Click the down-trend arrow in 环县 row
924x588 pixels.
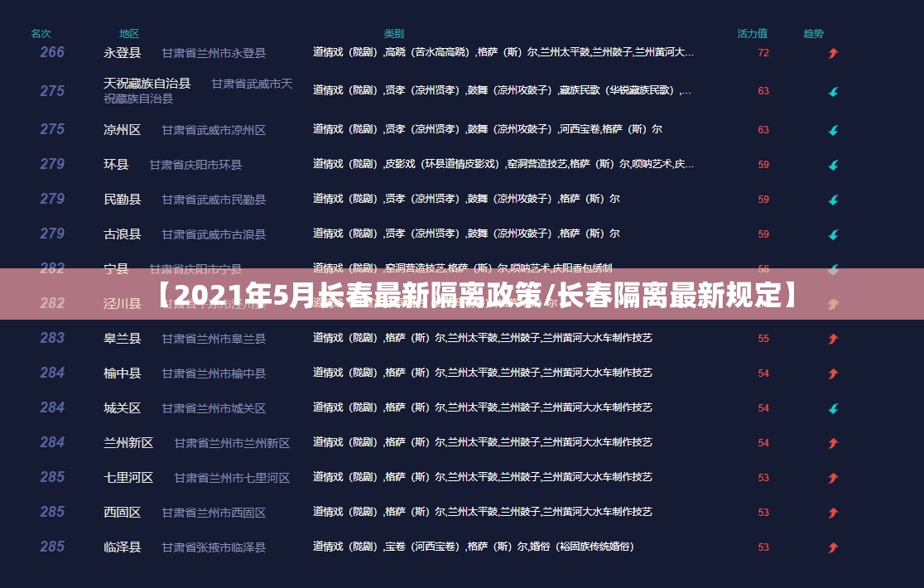click(833, 165)
